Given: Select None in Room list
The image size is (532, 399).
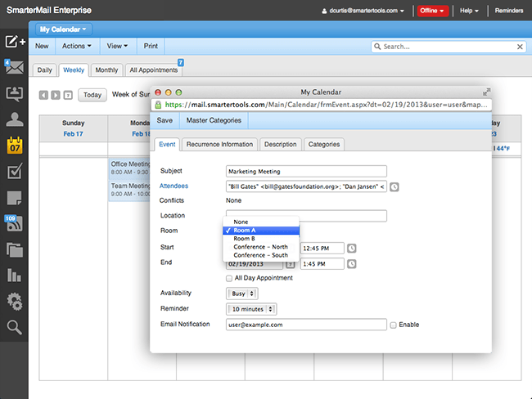Looking at the screenshot, I should tap(261, 222).
